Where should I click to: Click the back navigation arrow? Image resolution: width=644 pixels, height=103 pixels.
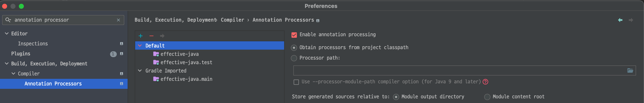click(620, 20)
